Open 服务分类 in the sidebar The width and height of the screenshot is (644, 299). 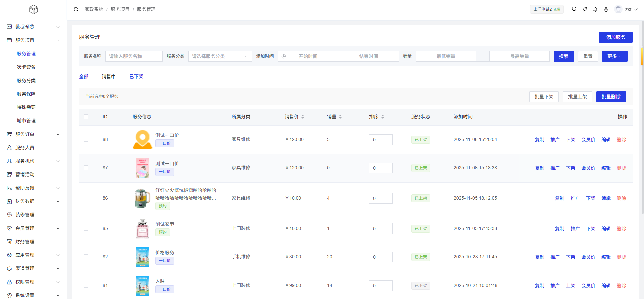click(x=26, y=81)
